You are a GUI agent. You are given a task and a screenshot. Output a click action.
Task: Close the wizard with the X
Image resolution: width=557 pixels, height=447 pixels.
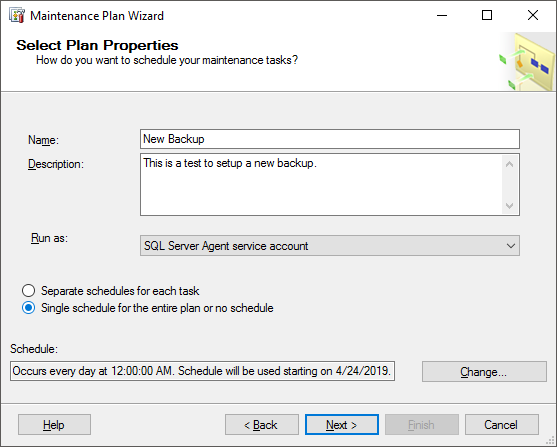pyautogui.click(x=533, y=15)
